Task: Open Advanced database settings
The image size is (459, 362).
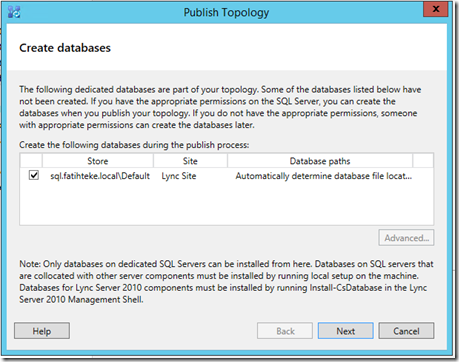Action: point(406,238)
